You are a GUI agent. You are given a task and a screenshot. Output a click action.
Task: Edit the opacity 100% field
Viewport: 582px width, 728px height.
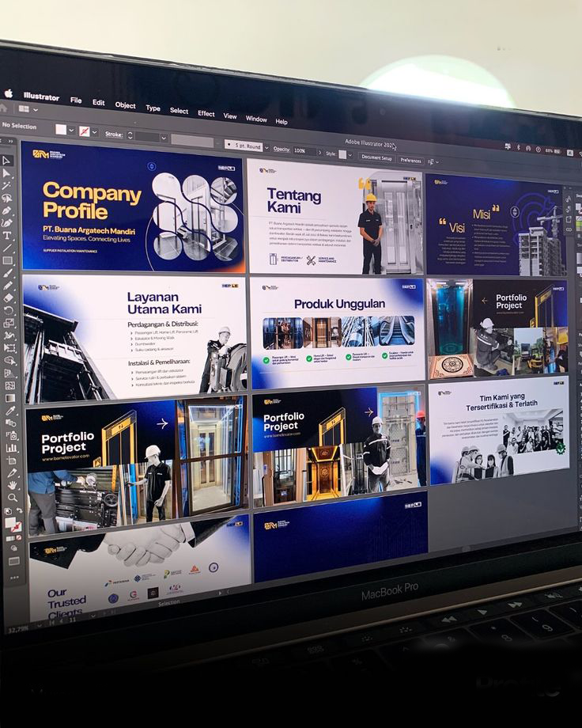point(304,151)
